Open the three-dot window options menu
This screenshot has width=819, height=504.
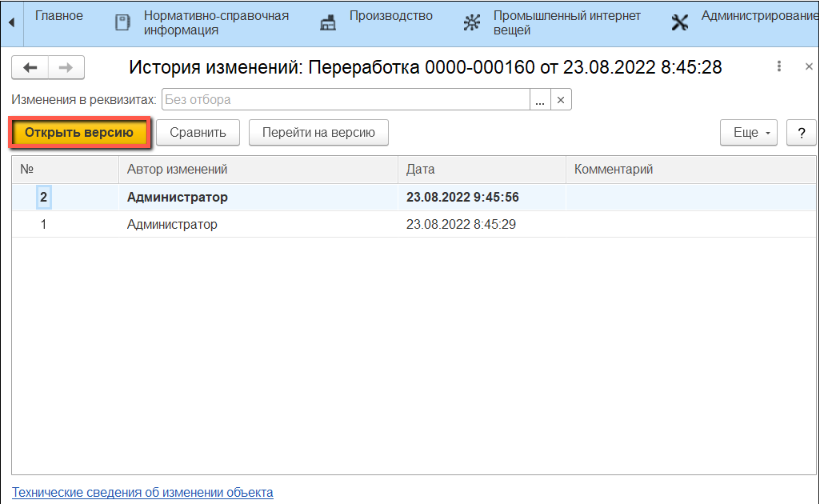click(x=779, y=67)
